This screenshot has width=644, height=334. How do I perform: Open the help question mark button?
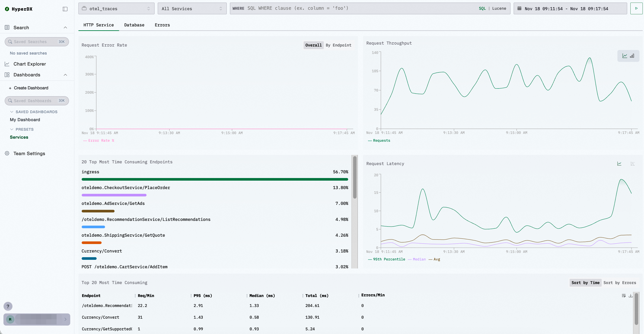coord(8,306)
